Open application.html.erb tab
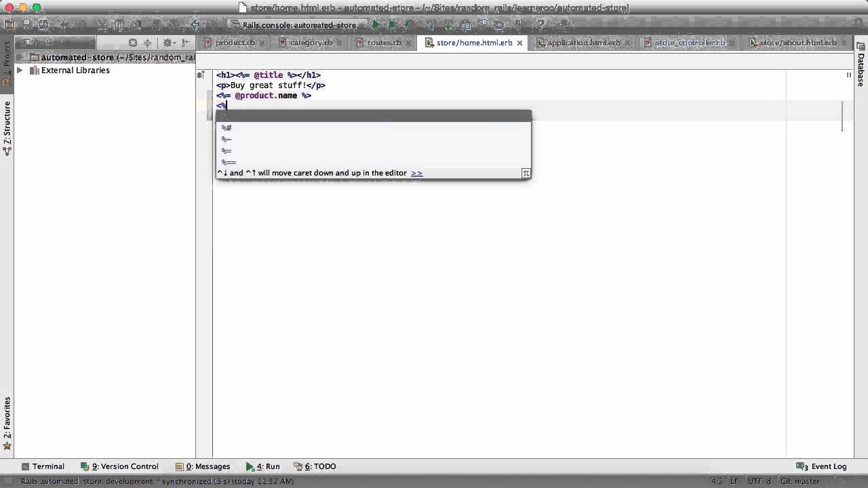This screenshot has height=488, width=868. (583, 43)
